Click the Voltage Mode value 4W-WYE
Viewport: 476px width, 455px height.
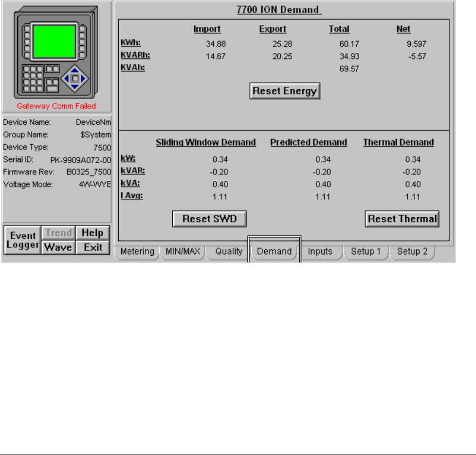click(95, 185)
